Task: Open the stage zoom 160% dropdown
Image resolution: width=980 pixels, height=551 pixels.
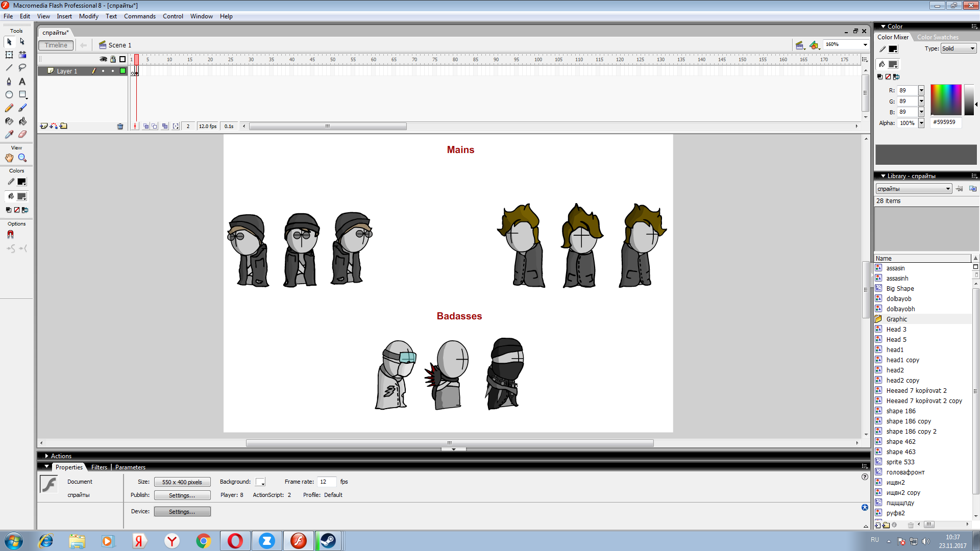Action: (865, 45)
